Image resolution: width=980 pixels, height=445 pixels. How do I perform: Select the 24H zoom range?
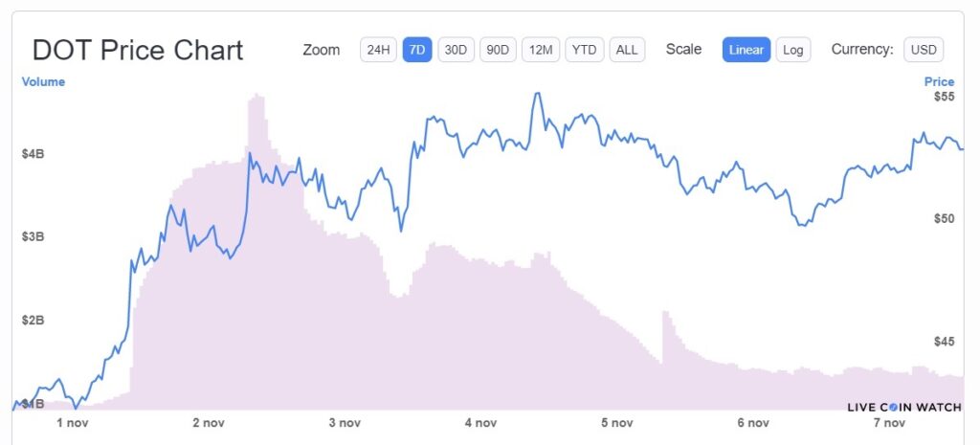pyautogui.click(x=378, y=50)
